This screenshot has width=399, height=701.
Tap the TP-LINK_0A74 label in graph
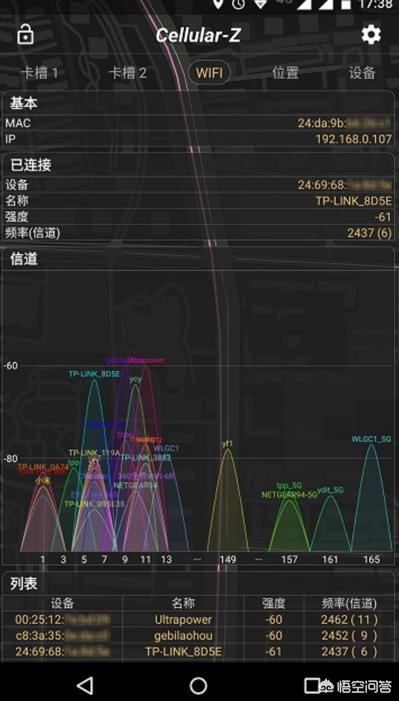pos(43,467)
